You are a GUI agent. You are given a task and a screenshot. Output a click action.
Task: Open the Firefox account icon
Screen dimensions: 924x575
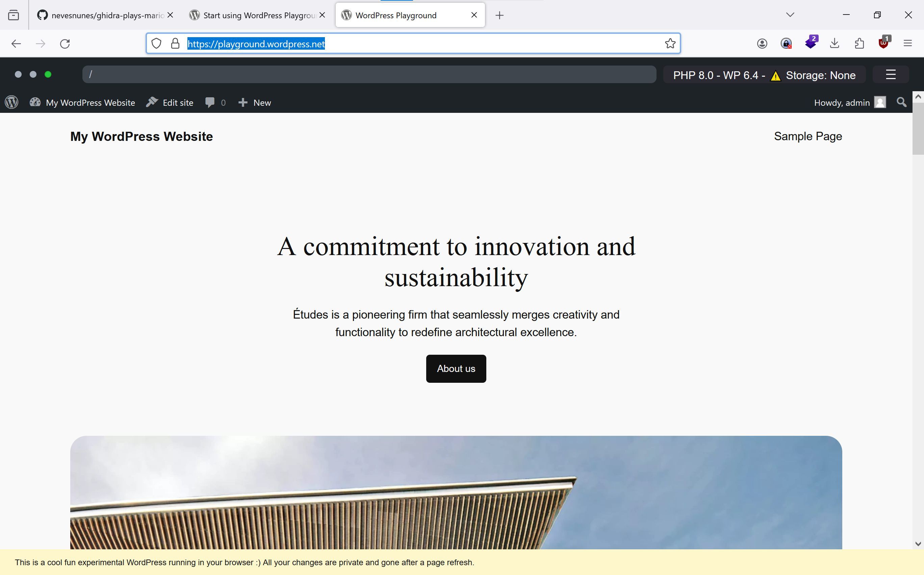pyautogui.click(x=762, y=44)
